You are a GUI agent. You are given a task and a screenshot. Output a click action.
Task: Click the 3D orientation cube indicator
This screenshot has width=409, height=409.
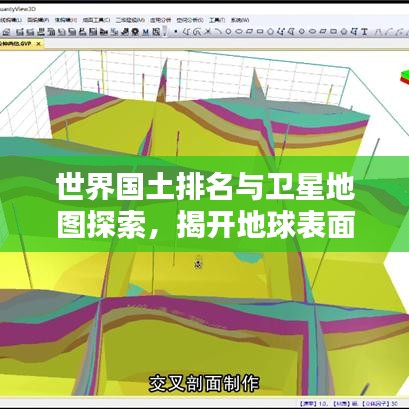(404, 77)
